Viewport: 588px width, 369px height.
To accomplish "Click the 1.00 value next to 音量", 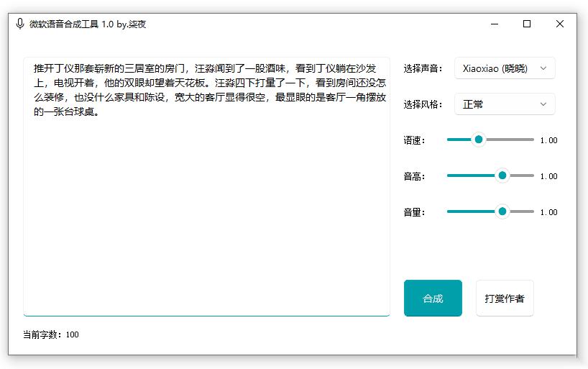I will (548, 212).
